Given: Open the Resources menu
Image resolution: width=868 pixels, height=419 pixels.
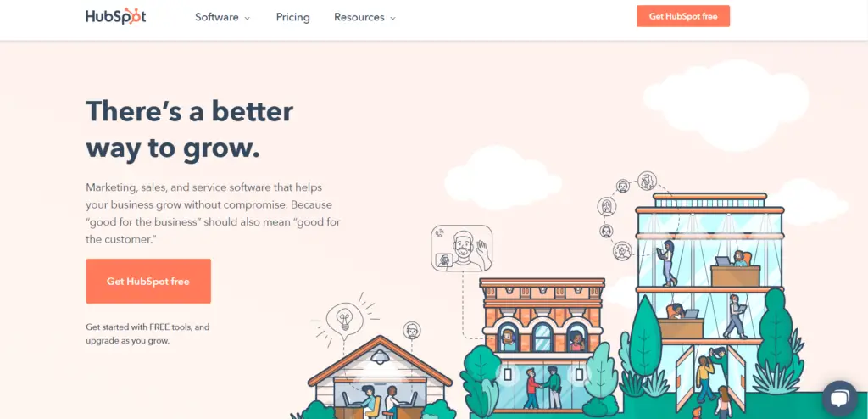Looking at the screenshot, I should coord(364,17).
